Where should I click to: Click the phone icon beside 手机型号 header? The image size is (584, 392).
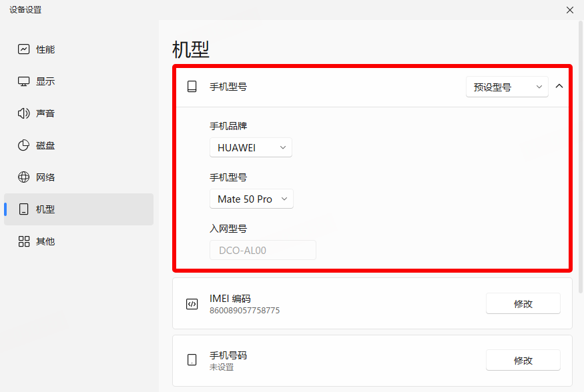(192, 87)
